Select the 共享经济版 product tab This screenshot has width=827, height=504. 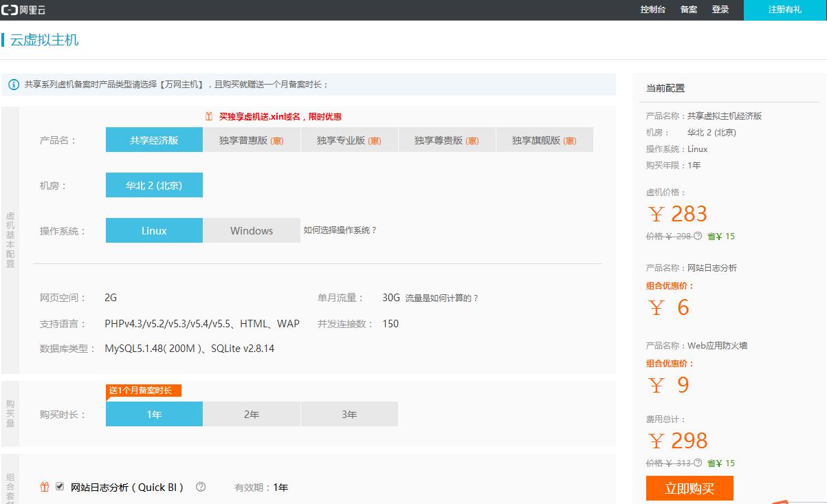pyautogui.click(x=154, y=140)
